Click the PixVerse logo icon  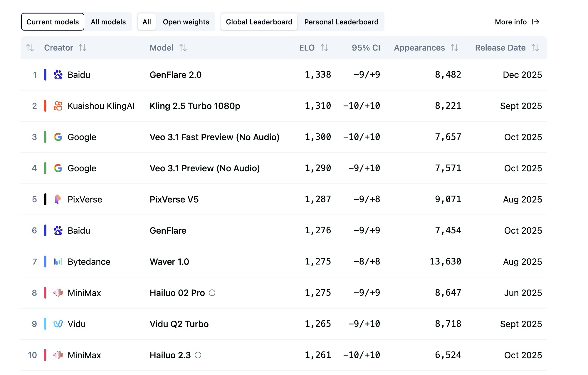58,199
